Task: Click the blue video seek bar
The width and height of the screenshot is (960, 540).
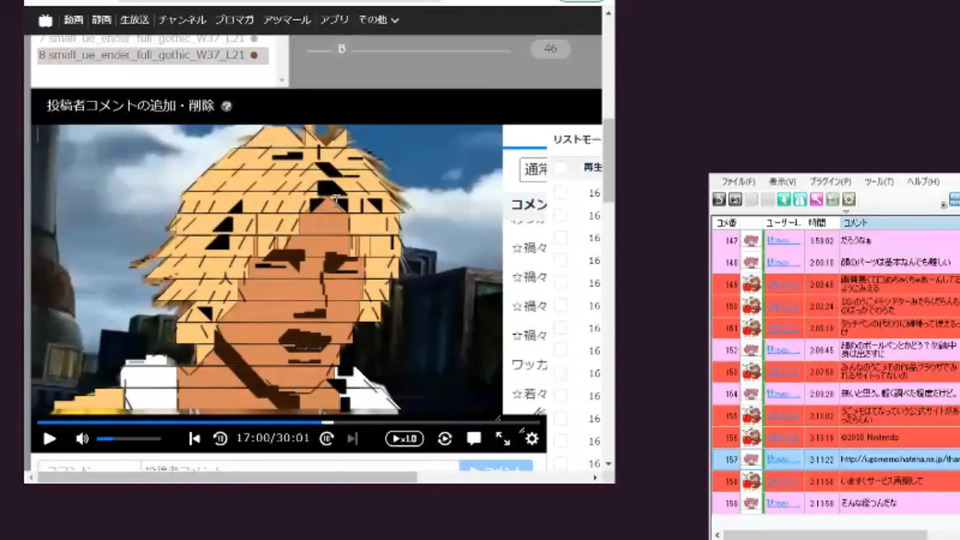Action: click(288, 422)
